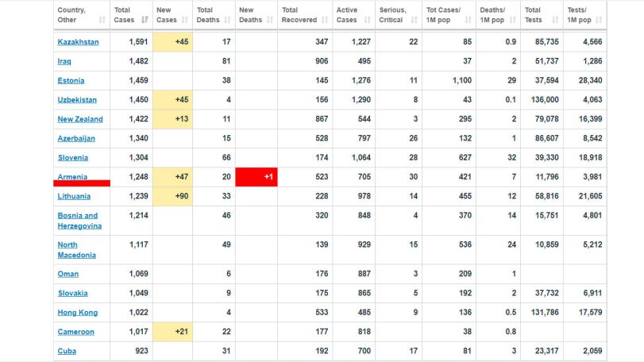Open the Armenia country link
Screen dimensions: 644x362
click(72, 176)
